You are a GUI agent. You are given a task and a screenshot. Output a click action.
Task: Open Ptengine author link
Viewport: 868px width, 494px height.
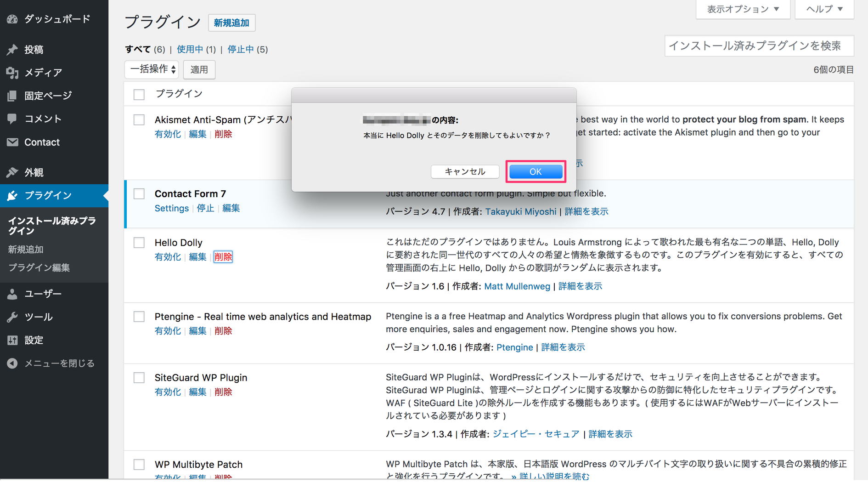(x=515, y=347)
